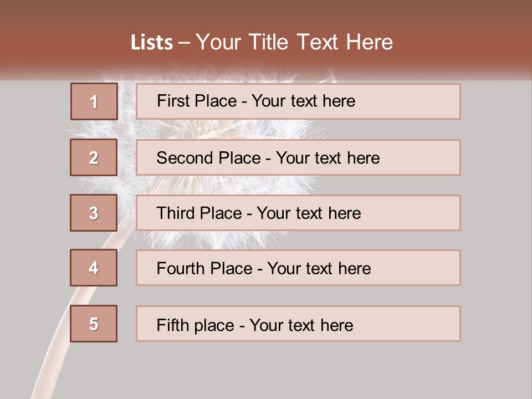This screenshot has width=532, height=399.
Task: Click the word 'Third' in the list
Action: point(175,213)
